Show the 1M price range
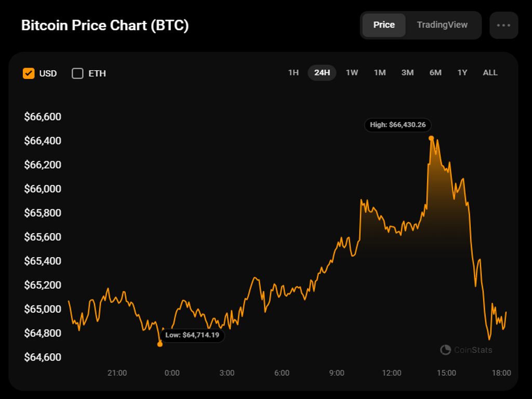Image resolution: width=532 pixels, height=399 pixels. click(x=380, y=73)
